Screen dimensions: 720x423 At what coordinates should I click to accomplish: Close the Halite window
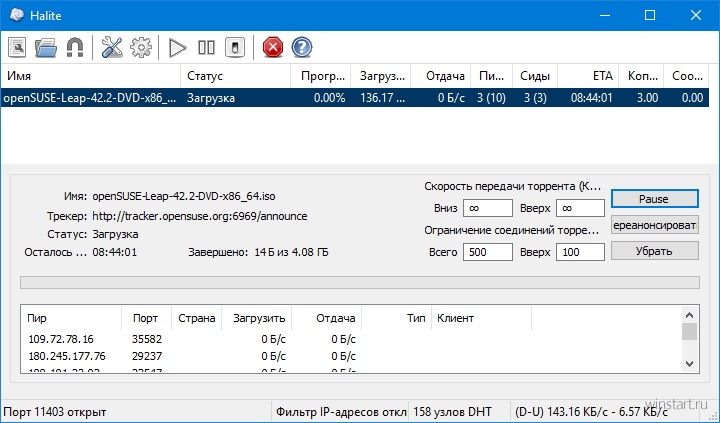[x=696, y=15]
